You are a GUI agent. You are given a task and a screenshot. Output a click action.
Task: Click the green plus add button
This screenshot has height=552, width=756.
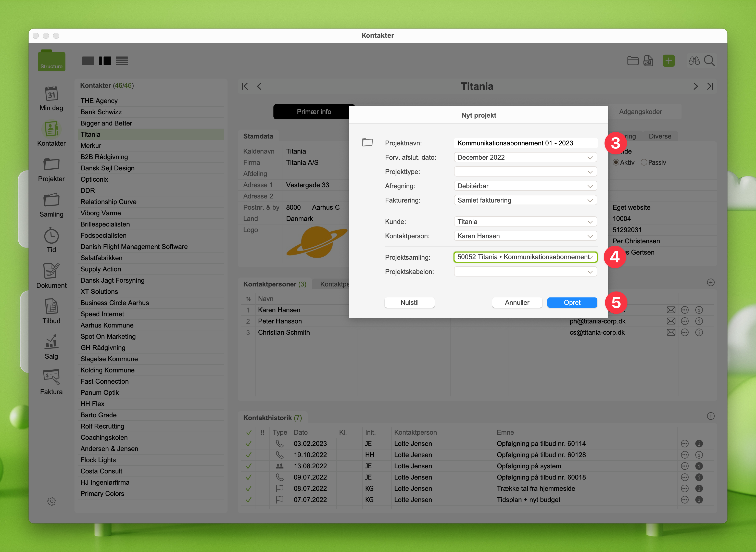pyautogui.click(x=669, y=61)
